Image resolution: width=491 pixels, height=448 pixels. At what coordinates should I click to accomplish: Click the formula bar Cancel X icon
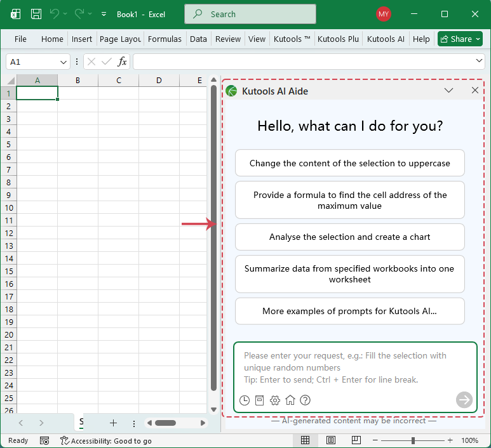[x=91, y=62]
